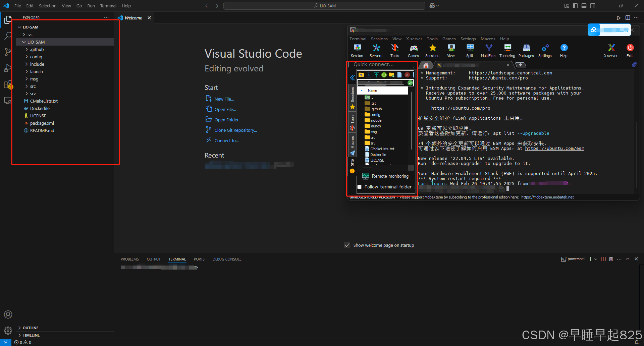This screenshot has height=346, width=644.
Task: Select CMakeLists.txt in the SFTP file list
Action: (x=382, y=149)
